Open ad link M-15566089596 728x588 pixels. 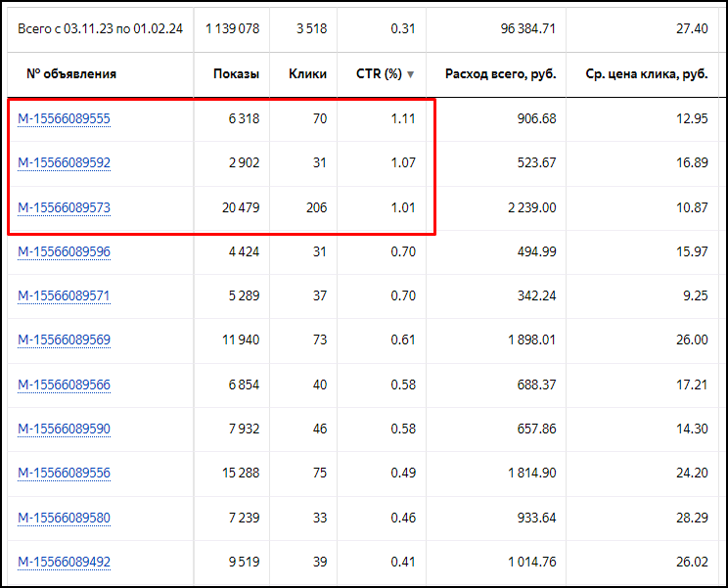pos(64,251)
